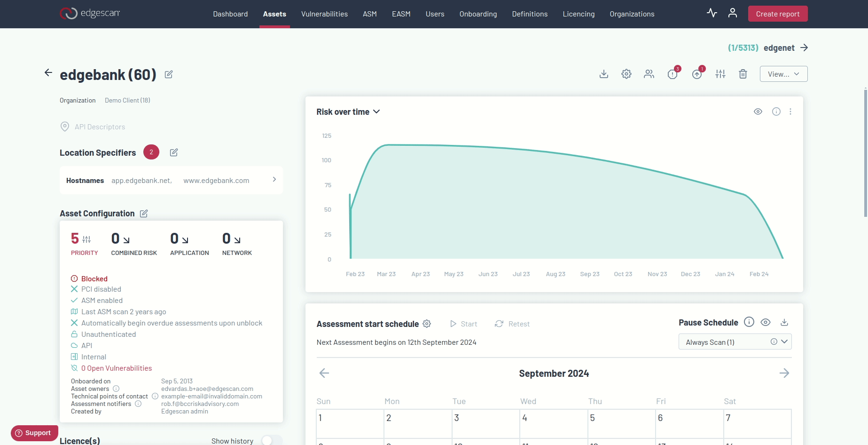Toggle Risk over time chart visibility
Image resolution: width=868 pixels, height=445 pixels.
click(758, 111)
